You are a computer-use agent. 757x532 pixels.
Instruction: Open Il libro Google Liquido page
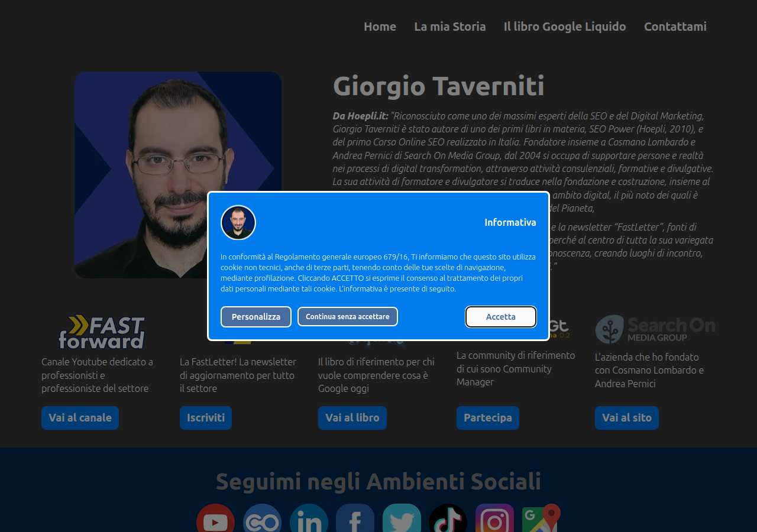coord(565,27)
